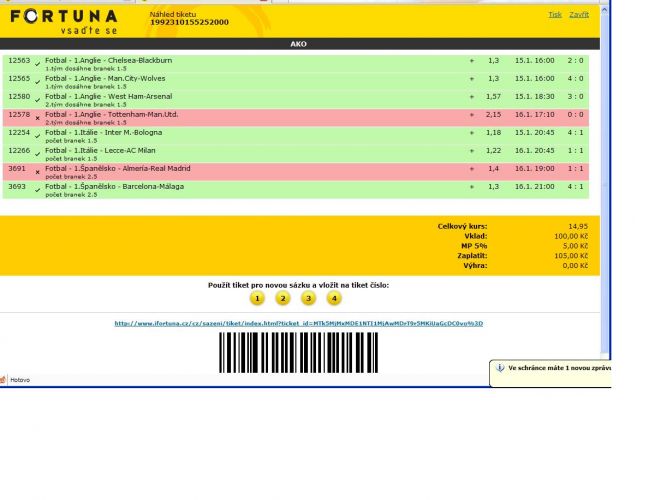
Task: Click bet number 12254
Action: (19, 132)
